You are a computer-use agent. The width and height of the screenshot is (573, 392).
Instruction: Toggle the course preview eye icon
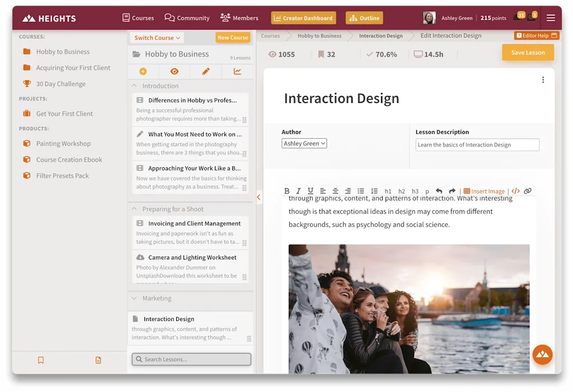(x=174, y=72)
